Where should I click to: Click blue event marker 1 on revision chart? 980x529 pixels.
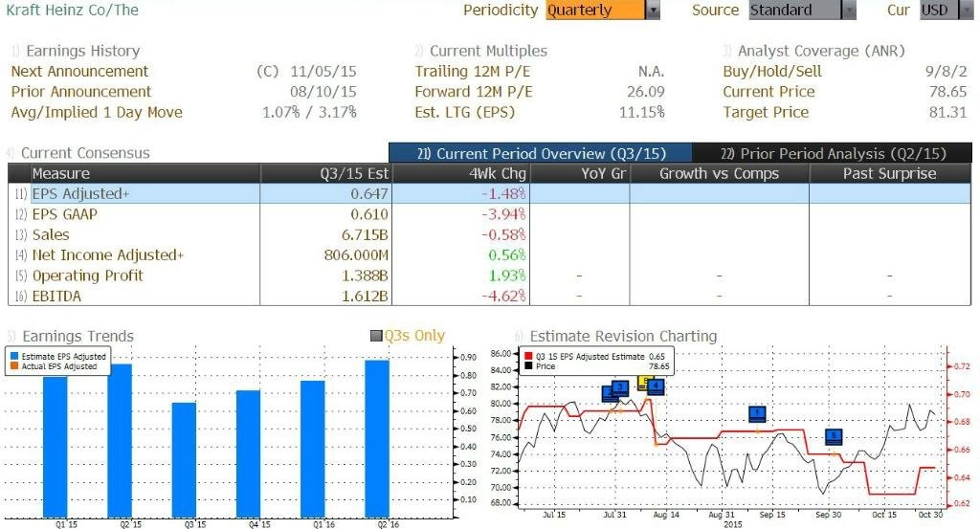point(758,413)
